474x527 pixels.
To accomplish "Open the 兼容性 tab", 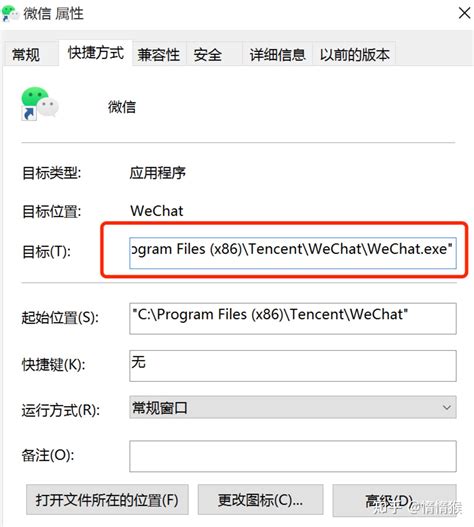I will pyautogui.click(x=159, y=54).
